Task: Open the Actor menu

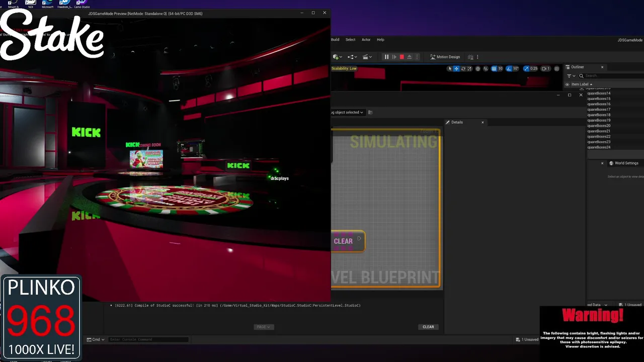Action: tap(366, 40)
